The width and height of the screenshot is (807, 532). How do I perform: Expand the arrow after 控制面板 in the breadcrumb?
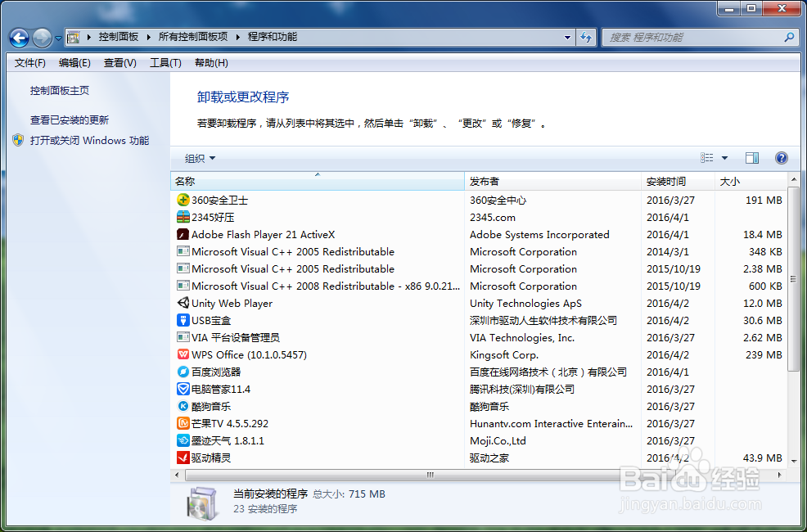(148, 37)
